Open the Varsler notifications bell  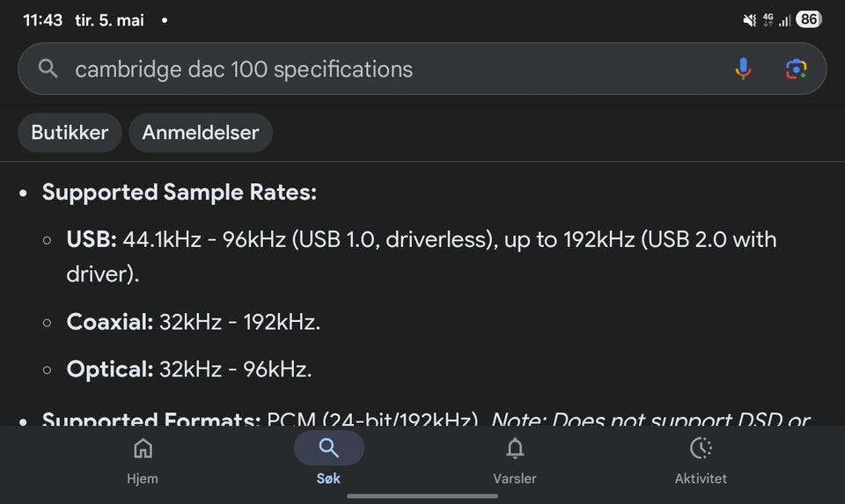515,462
